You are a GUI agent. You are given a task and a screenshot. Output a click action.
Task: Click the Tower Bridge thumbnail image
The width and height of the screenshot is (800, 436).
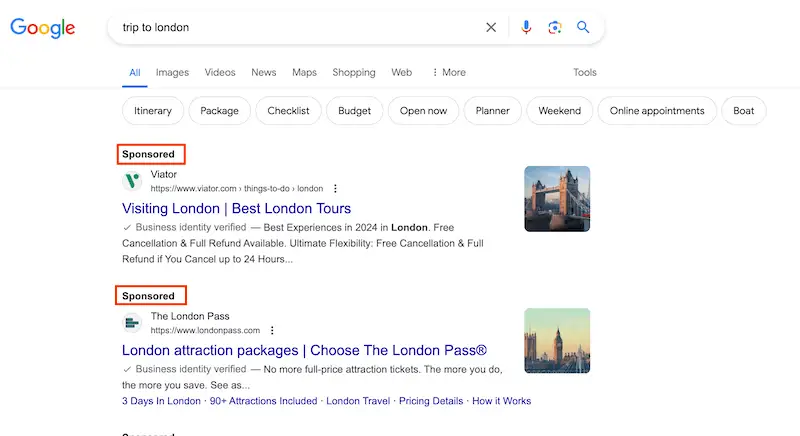(x=557, y=199)
